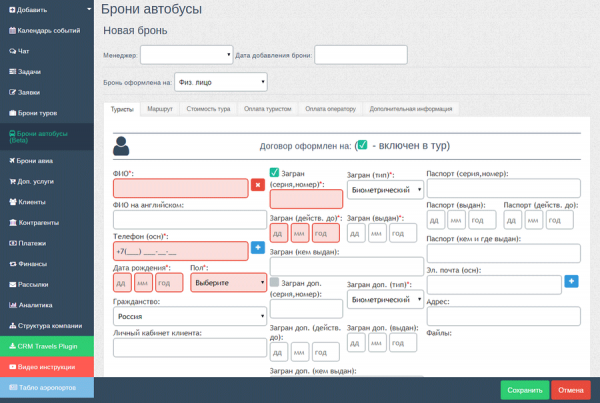Screen dimensions: 600x403
Task: Go to Клиенты section
Action: pos(47,202)
